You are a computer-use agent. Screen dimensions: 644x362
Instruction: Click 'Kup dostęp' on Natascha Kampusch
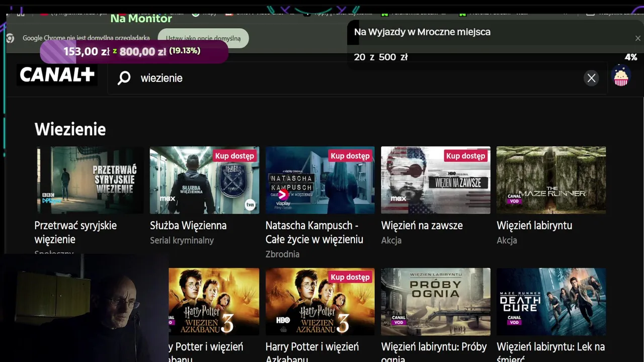coord(350,156)
